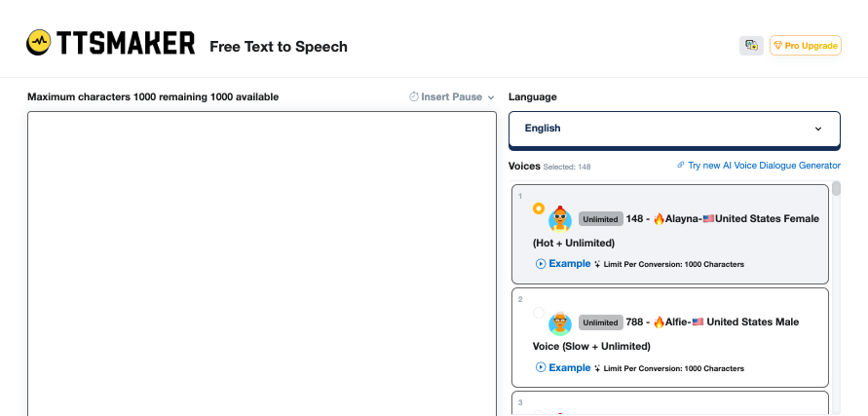
Task: Click the TTSMAKER brand name text
Action: (x=126, y=43)
